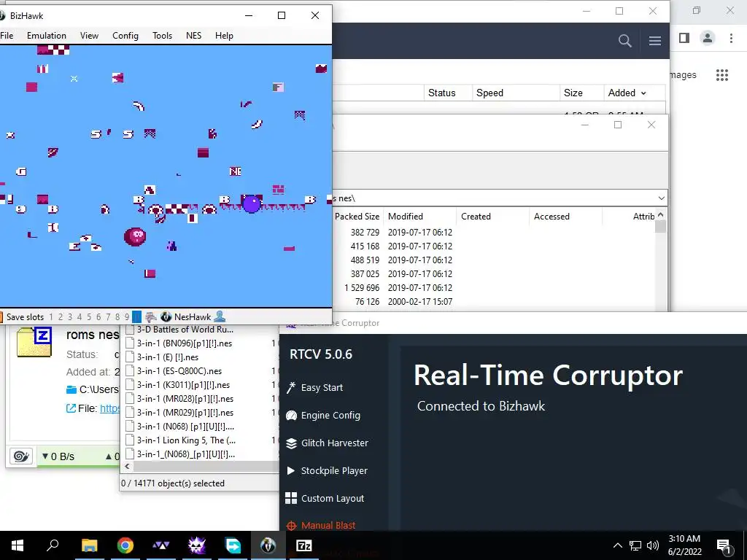Show hidden system tray icons

coord(617,545)
